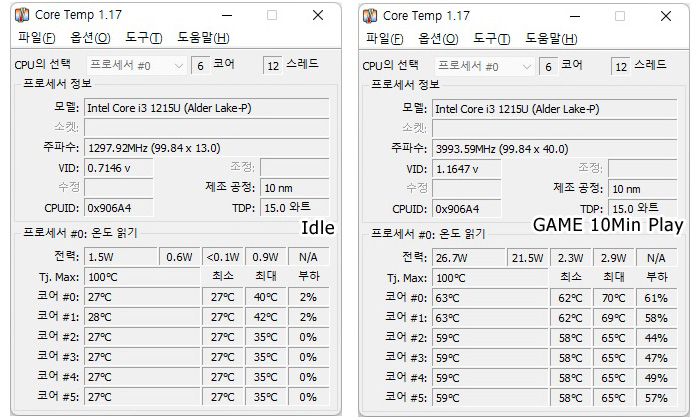The width and height of the screenshot is (700, 420).
Task: Open 도움말(H) menu in the Idle window
Action: (204, 37)
